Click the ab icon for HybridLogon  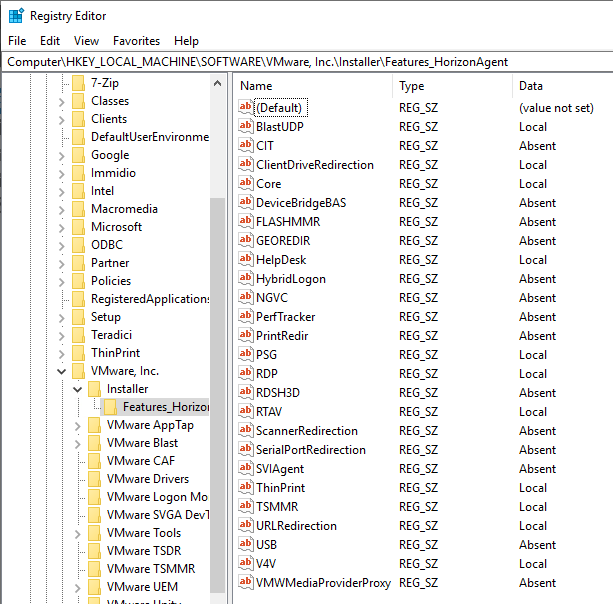tap(246, 278)
